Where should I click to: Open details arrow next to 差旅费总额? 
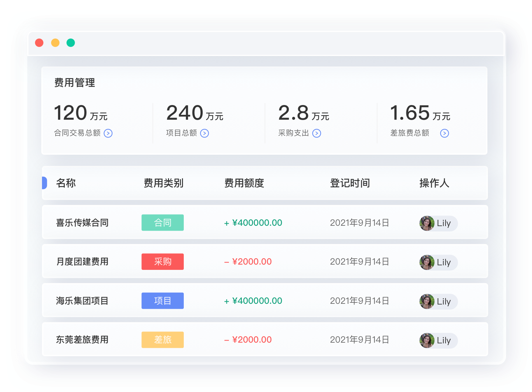(444, 133)
